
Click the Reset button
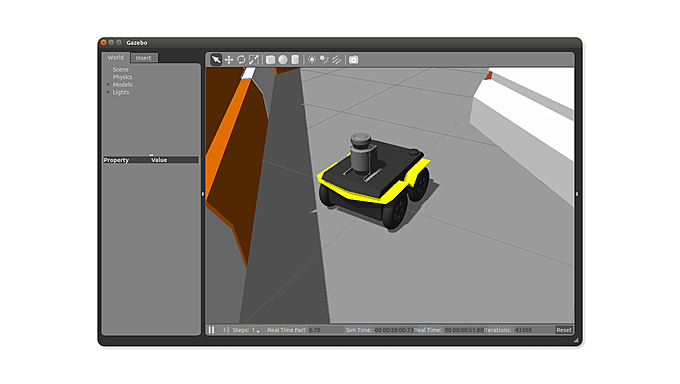click(564, 330)
